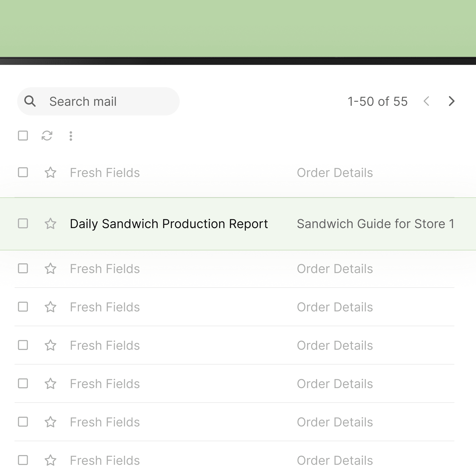Viewport: 476px width, 476px height.
Task: Open the Daily Sandwich Production Report email
Action: pyautogui.click(x=169, y=224)
